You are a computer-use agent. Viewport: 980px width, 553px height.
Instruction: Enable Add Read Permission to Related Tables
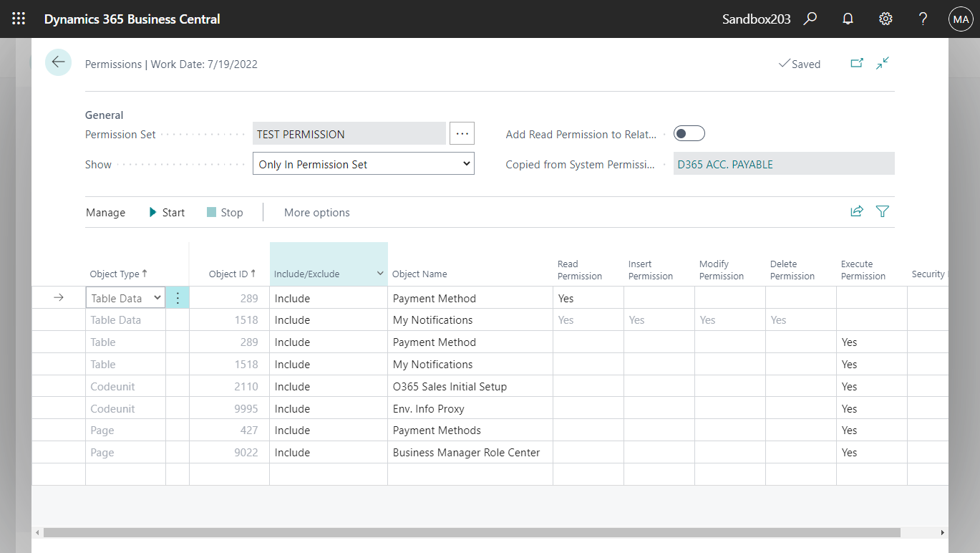point(689,133)
